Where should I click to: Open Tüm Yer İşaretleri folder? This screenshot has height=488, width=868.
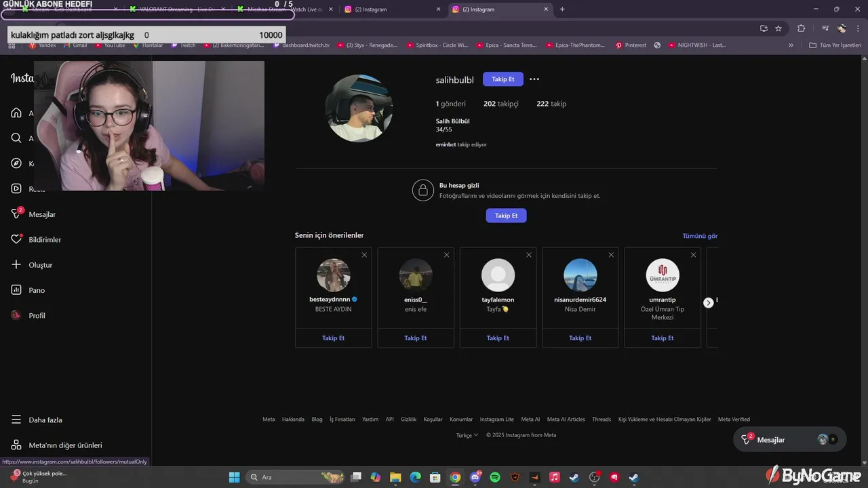836,45
